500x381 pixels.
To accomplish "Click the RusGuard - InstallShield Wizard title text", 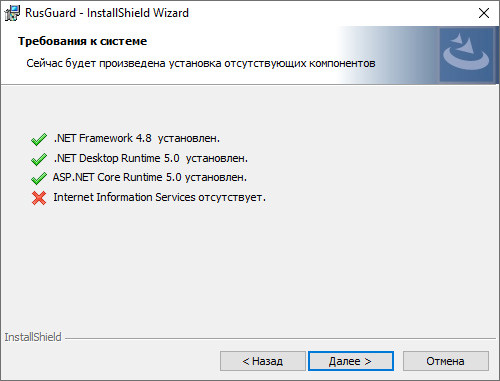I will [107, 13].
